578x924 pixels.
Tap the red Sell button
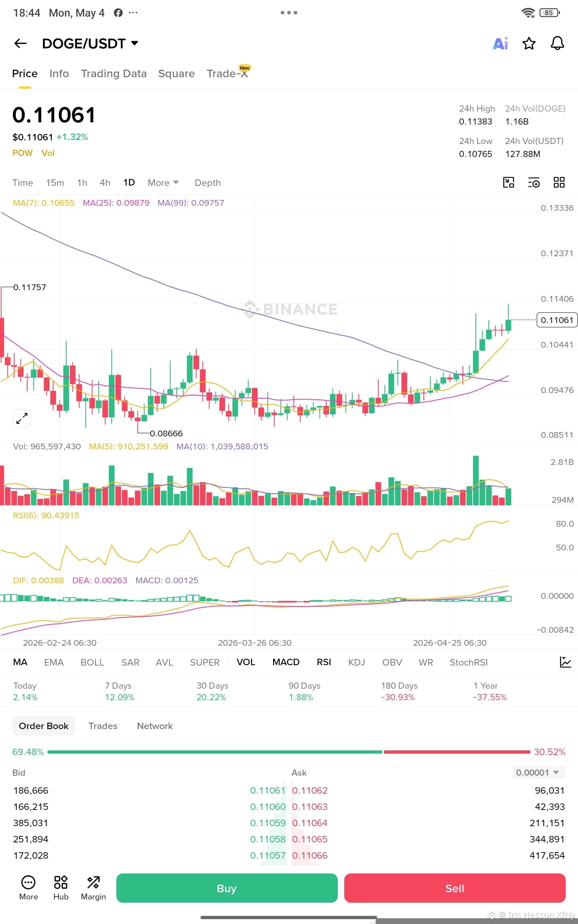454,888
